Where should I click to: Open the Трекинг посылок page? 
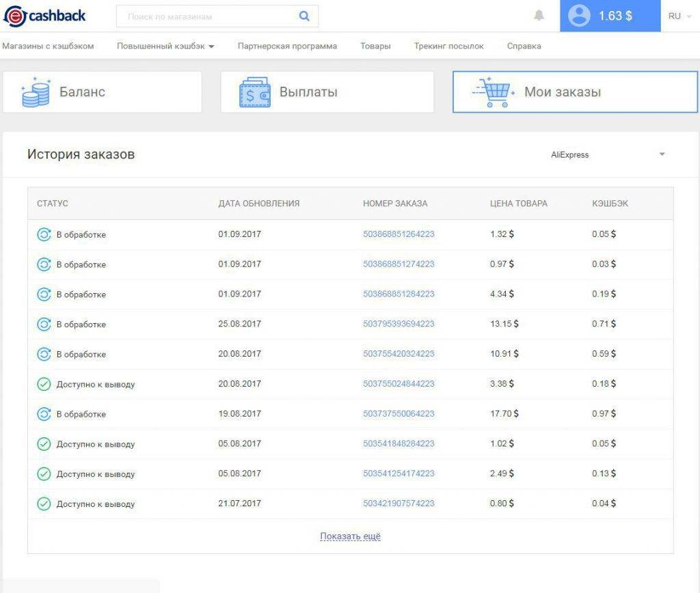click(x=448, y=46)
